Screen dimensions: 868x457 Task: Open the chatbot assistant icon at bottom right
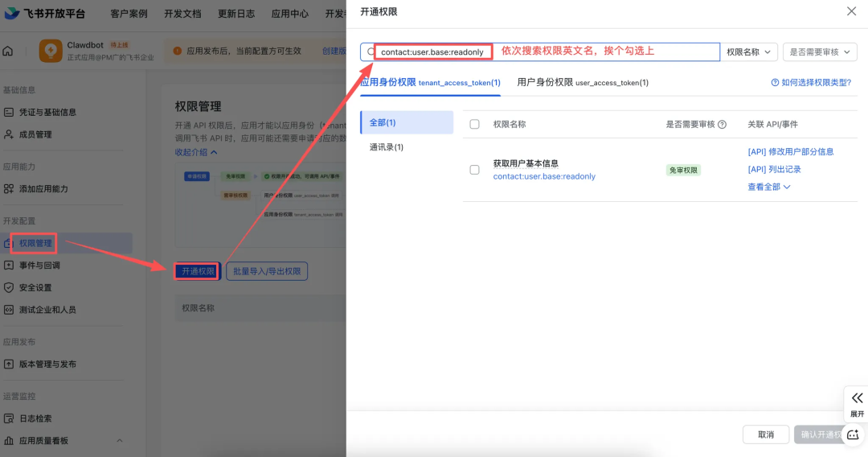854,434
